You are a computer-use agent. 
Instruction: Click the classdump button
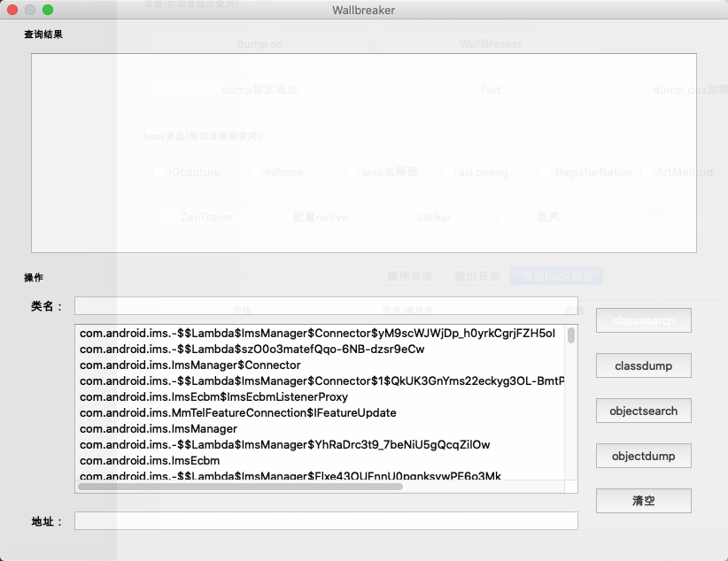644,365
